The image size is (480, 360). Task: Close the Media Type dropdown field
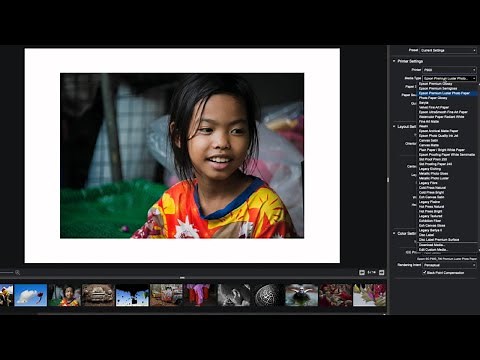pyautogui.click(x=449, y=78)
